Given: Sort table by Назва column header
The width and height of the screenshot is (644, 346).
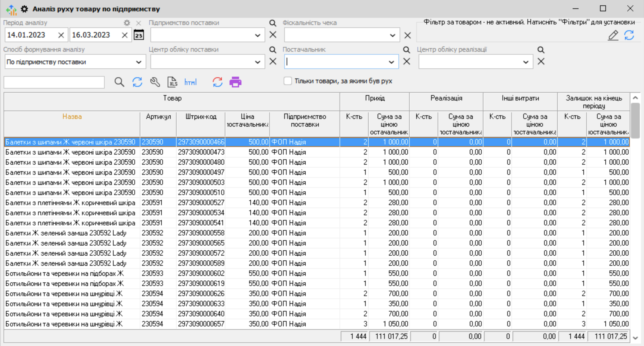Looking at the screenshot, I should 72,117.
